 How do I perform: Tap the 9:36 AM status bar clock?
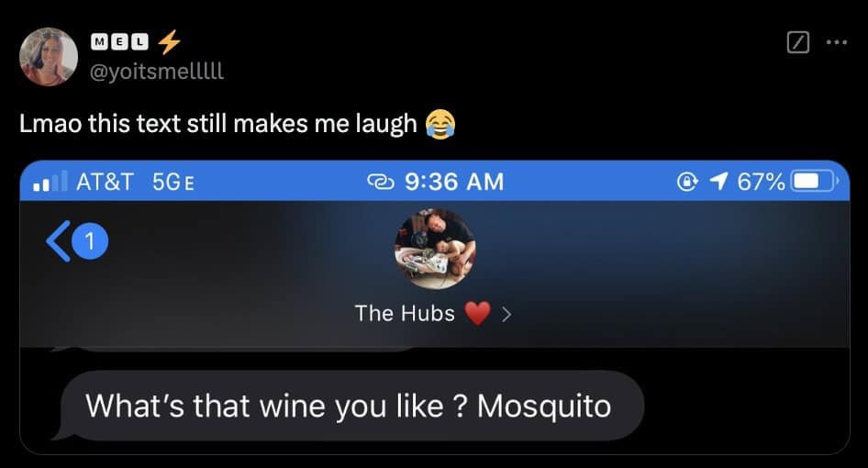(x=454, y=182)
